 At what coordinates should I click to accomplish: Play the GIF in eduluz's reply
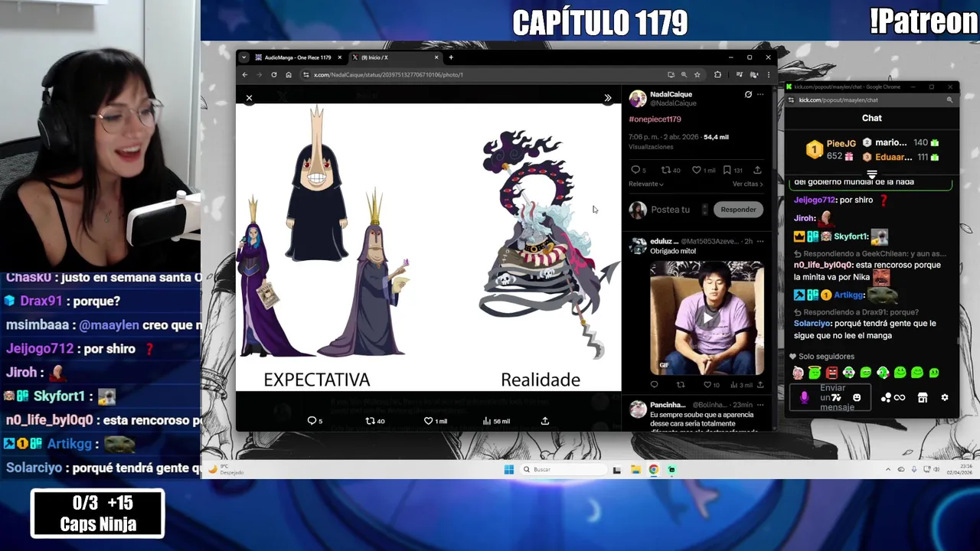click(707, 318)
